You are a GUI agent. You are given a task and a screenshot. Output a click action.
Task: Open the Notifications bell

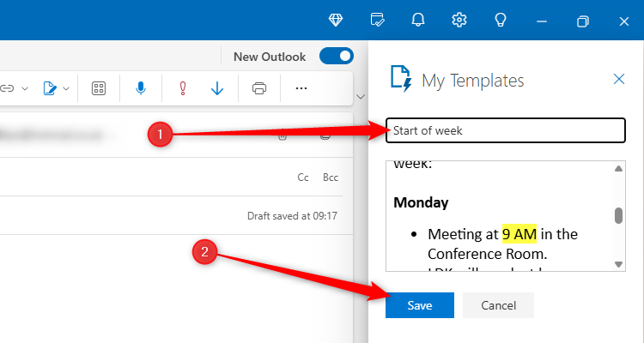tap(418, 20)
